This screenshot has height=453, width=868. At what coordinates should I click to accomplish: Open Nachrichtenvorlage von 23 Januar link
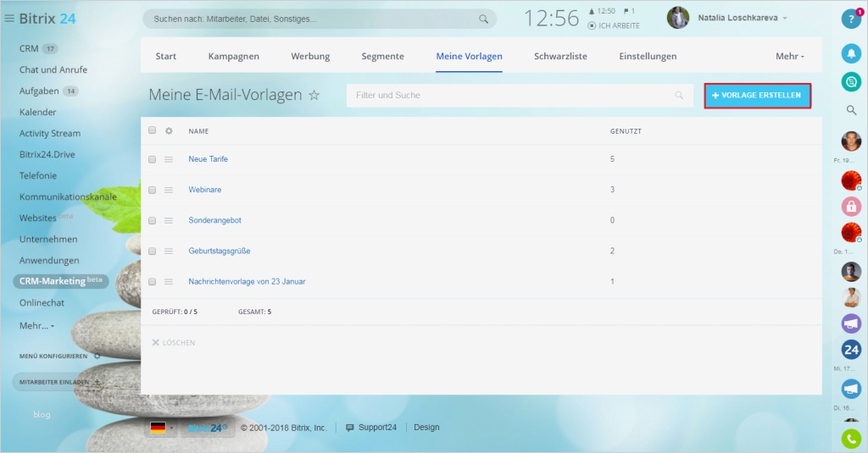(x=247, y=281)
